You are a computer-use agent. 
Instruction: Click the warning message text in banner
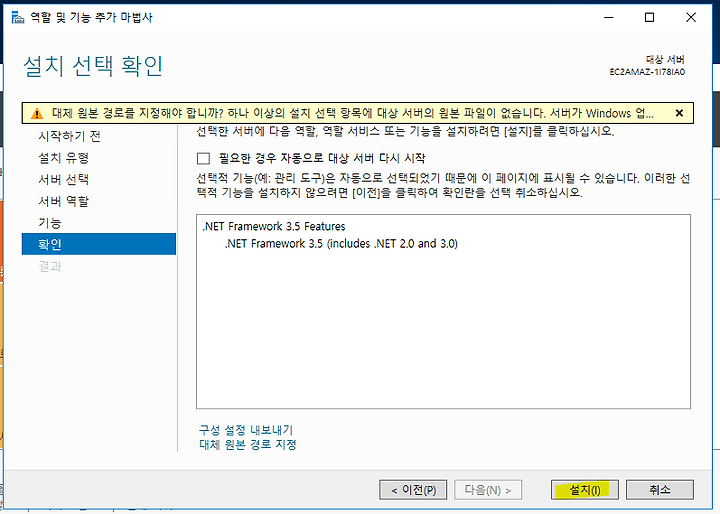pyautogui.click(x=352, y=113)
